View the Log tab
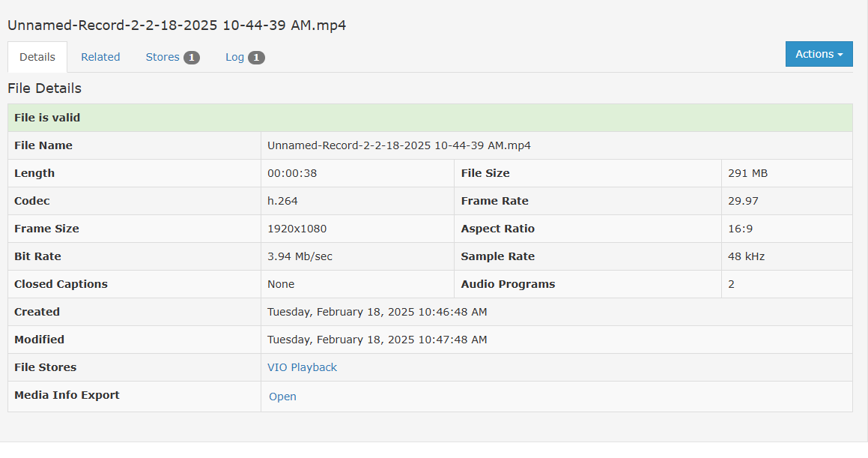 pos(234,56)
